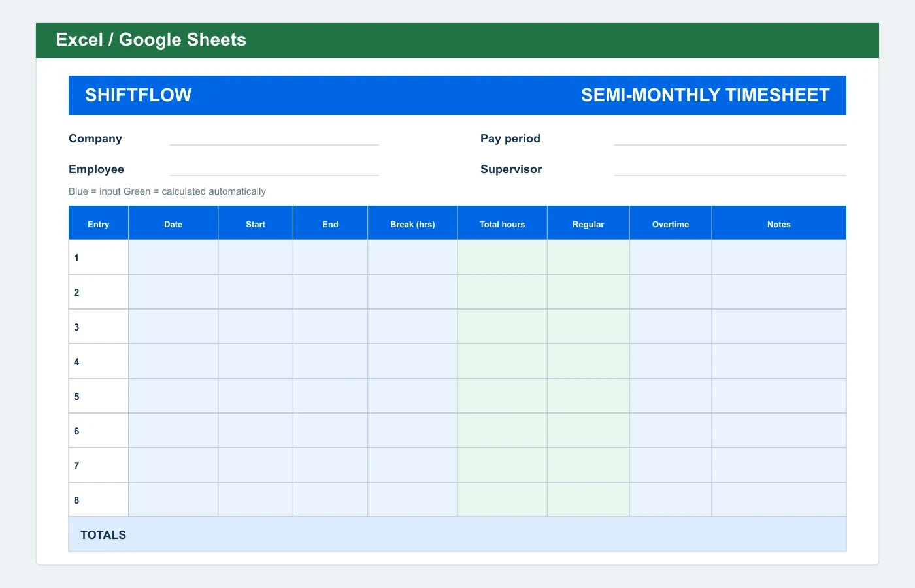Select the Date column header
The height and width of the screenshot is (588, 915).
pyautogui.click(x=173, y=223)
